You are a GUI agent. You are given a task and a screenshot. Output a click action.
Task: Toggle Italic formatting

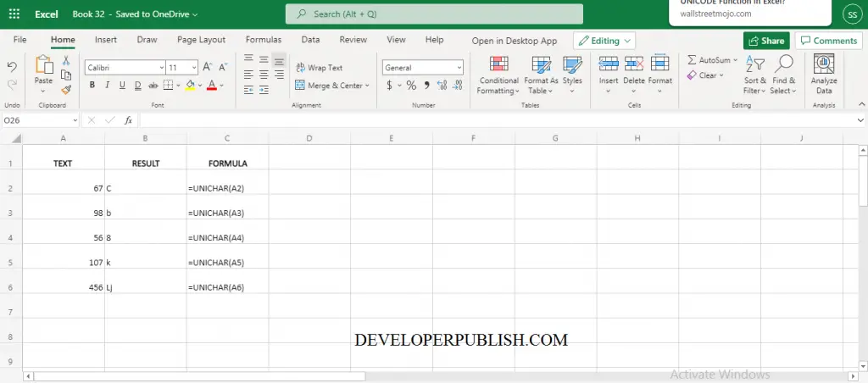click(x=107, y=86)
